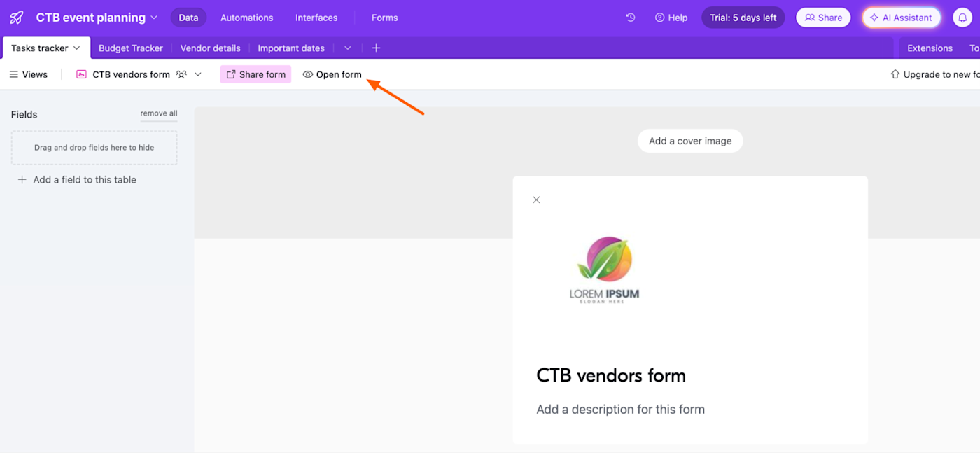Click the Help button
Screen dimensions: 980x453
(x=671, y=18)
